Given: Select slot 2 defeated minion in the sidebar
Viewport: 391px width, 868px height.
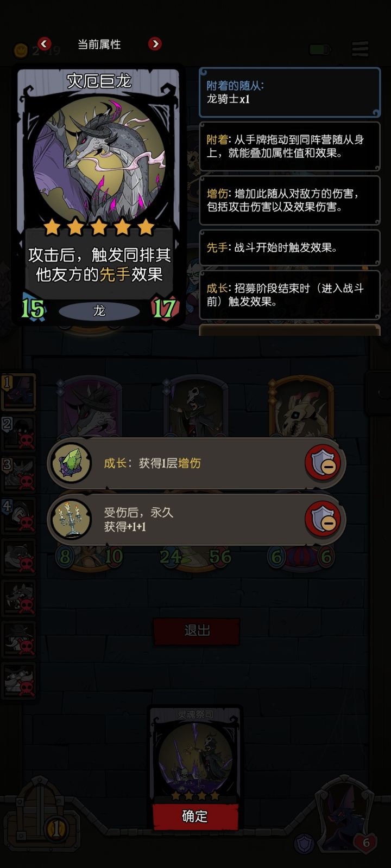Looking at the screenshot, I should (x=19, y=433).
